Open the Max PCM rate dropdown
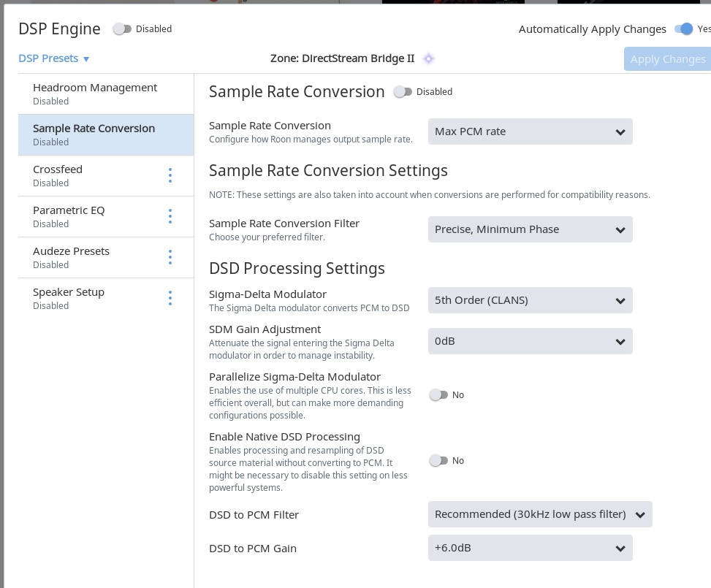Screen dimensions: 711x588 coord(530,132)
